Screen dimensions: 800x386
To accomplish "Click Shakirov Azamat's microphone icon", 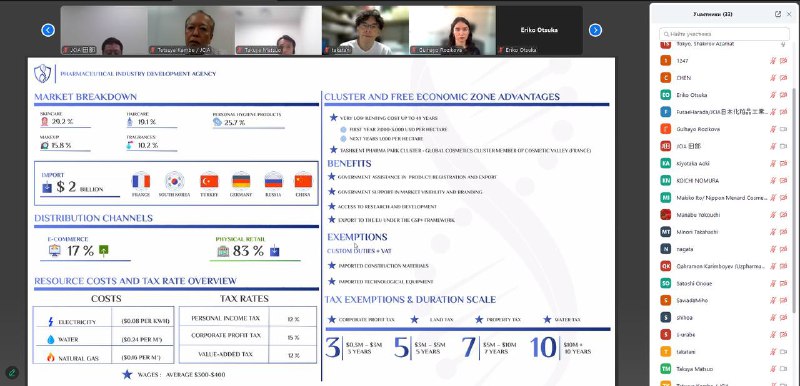I will click(784, 44).
